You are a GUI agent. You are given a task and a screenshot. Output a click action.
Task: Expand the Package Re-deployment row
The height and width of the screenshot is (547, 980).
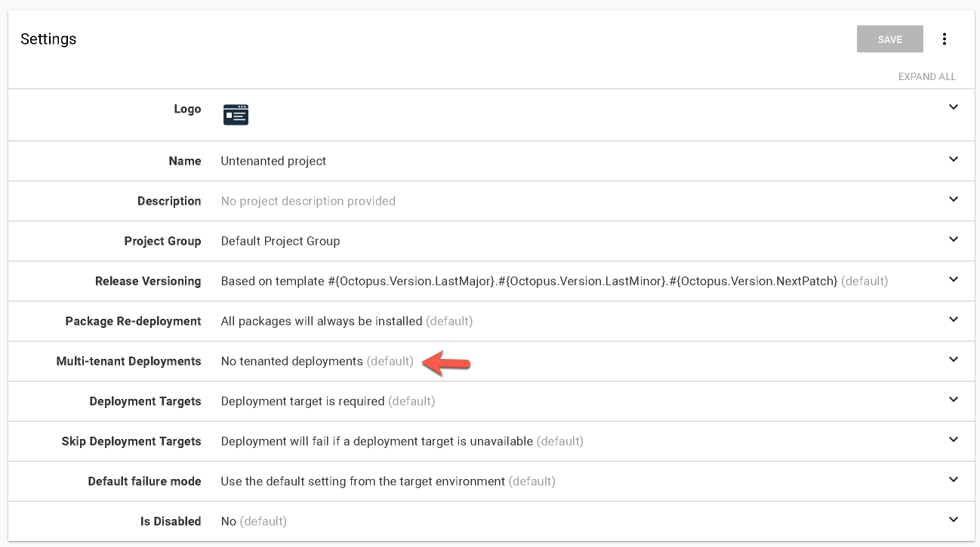coord(953,320)
